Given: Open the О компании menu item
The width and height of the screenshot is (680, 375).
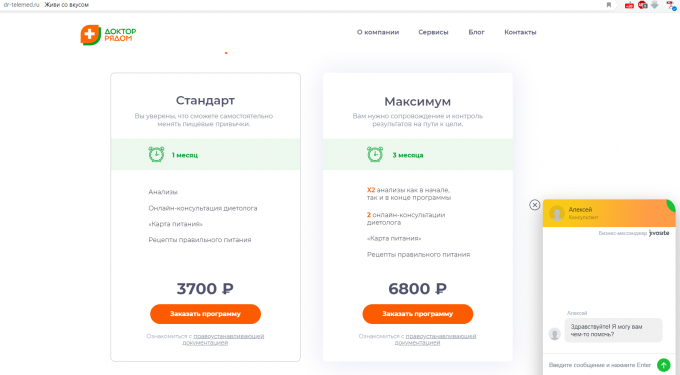Looking at the screenshot, I should [378, 32].
